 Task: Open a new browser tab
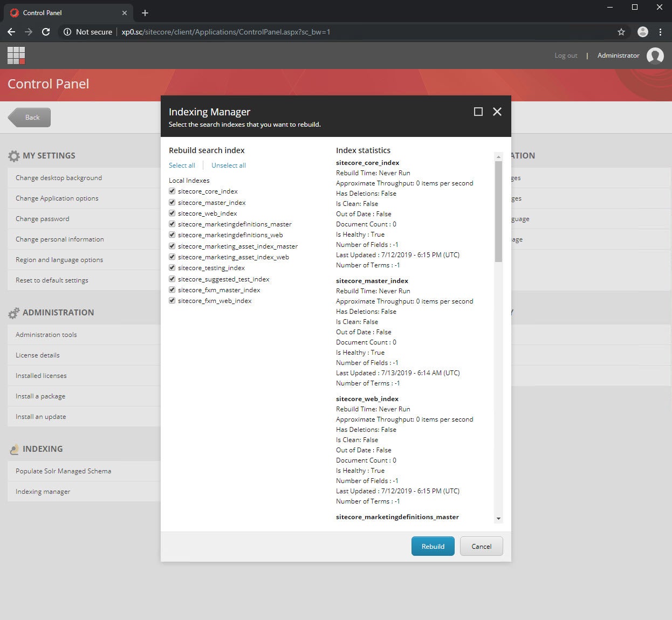tap(145, 13)
